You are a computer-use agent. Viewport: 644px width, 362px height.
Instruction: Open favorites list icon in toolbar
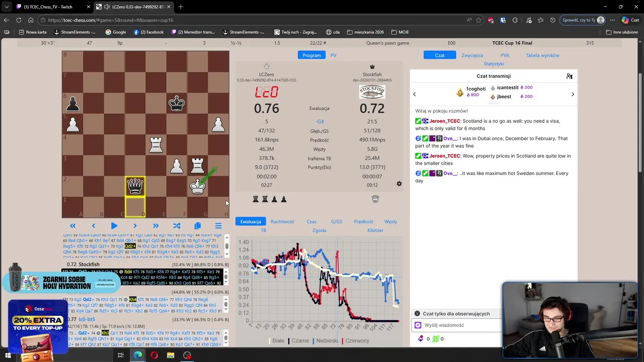pyautogui.click(x=540, y=20)
